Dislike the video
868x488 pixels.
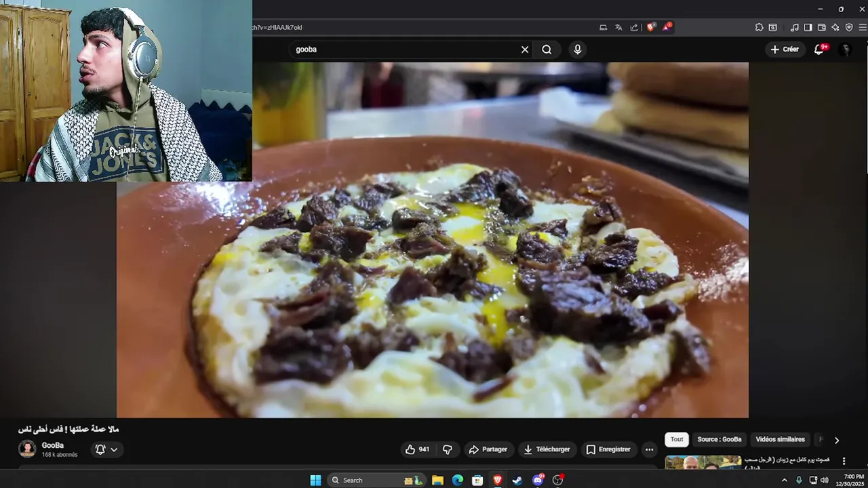tap(447, 449)
